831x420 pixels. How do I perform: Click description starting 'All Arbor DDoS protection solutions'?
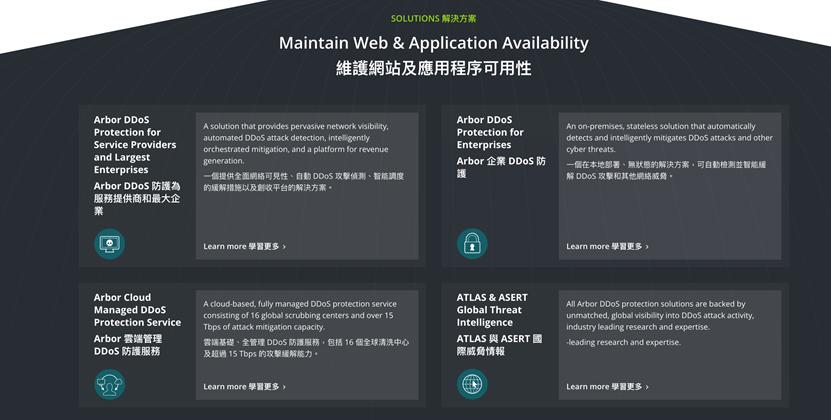tap(660, 316)
